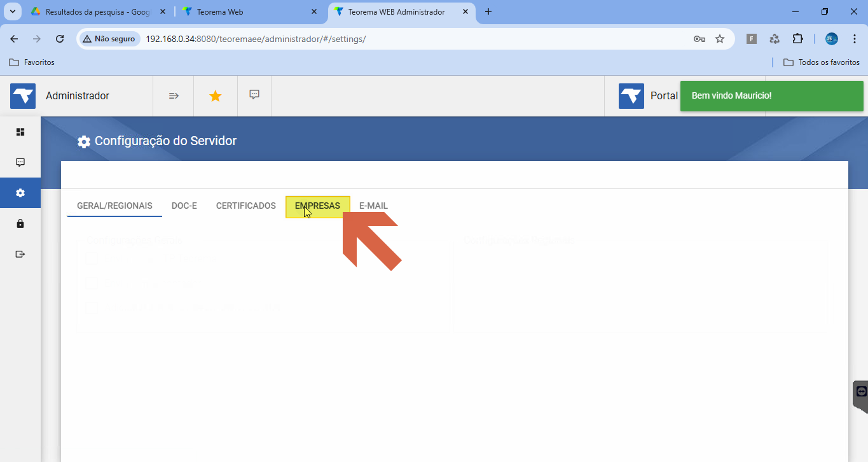Select the settings gear in left sidebar
Screen dimensions: 868x462
click(20, 193)
